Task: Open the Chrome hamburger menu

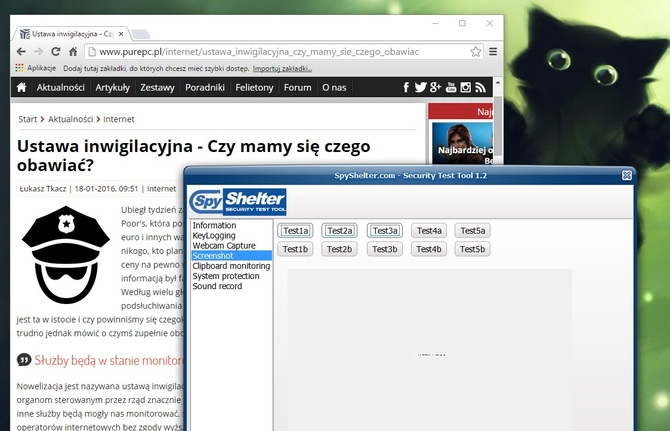Action: point(494,51)
